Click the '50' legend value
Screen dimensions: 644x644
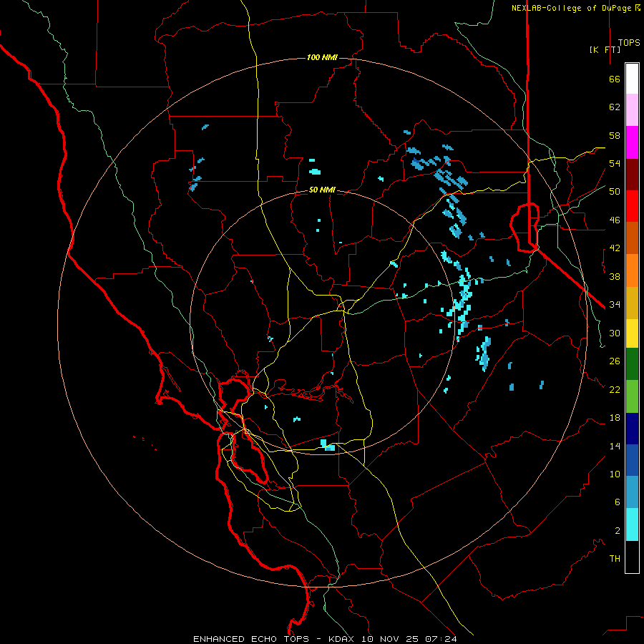(615, 192)
